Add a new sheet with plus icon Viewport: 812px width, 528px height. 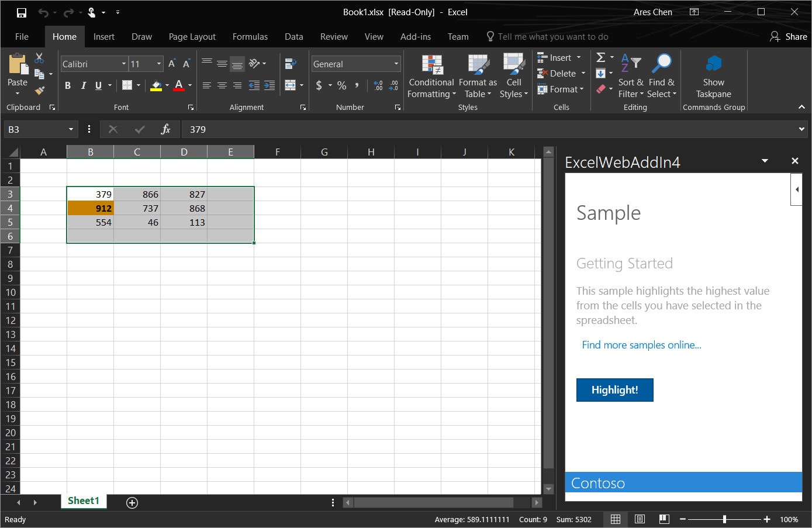click(x=132, y=503)
